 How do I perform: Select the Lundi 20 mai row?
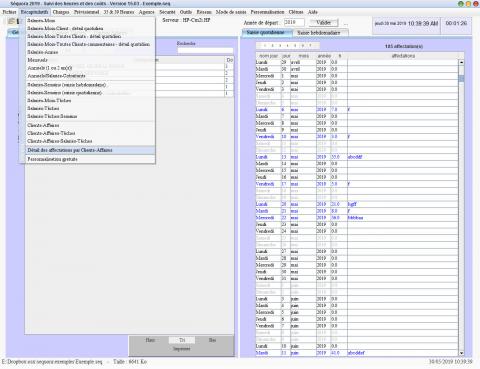pos(357,204)
